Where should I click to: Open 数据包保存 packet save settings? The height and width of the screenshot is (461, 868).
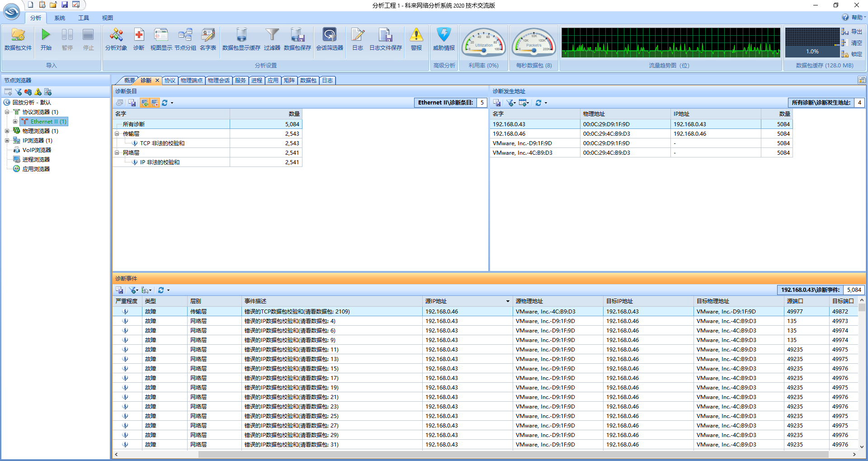point(297,40)
